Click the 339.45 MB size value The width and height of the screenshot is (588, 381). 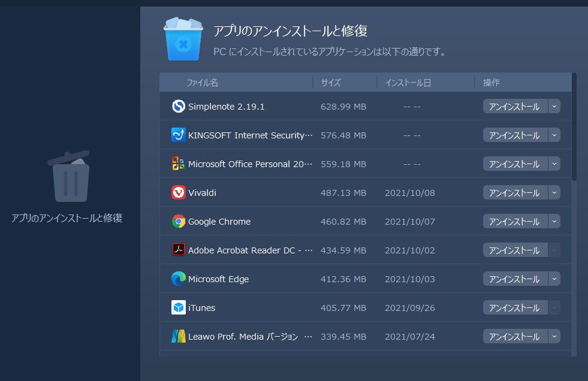(343, 337)
